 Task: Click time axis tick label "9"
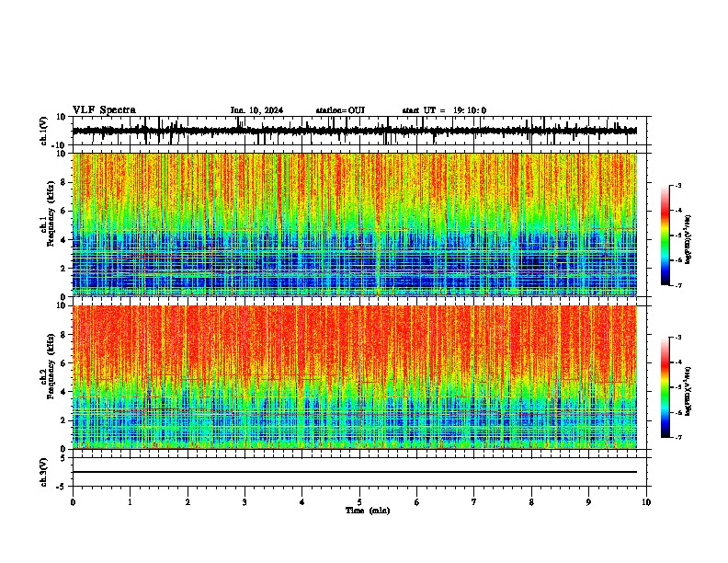[x=588, y=502]
